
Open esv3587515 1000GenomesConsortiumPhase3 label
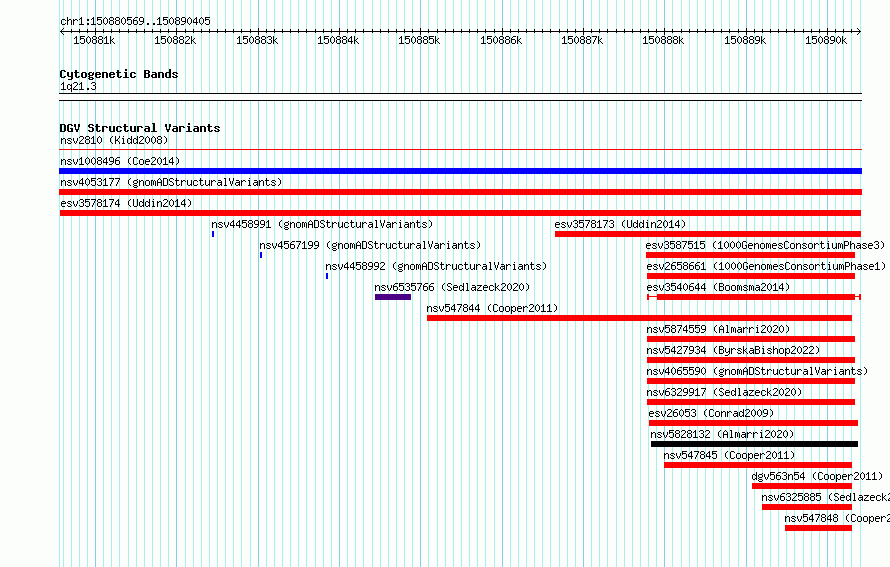pyautogui.click(x=765, y=245)
